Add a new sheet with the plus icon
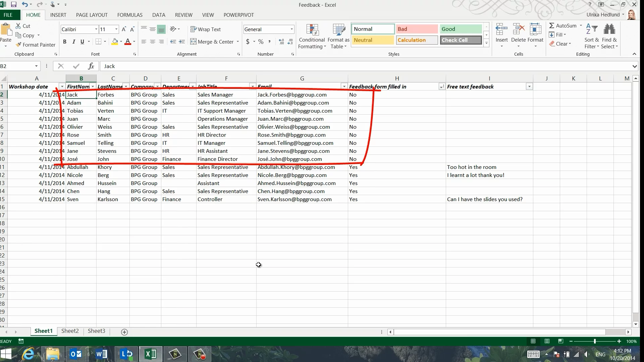Image resolution: width=644 pixels, height=362 pixels. tap(124, 332)
